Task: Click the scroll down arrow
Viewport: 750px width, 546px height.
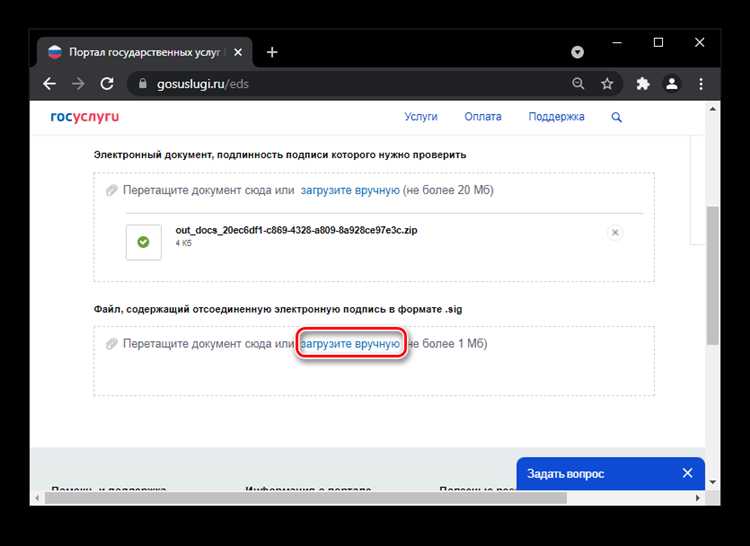Action: [x=713, y=482]
